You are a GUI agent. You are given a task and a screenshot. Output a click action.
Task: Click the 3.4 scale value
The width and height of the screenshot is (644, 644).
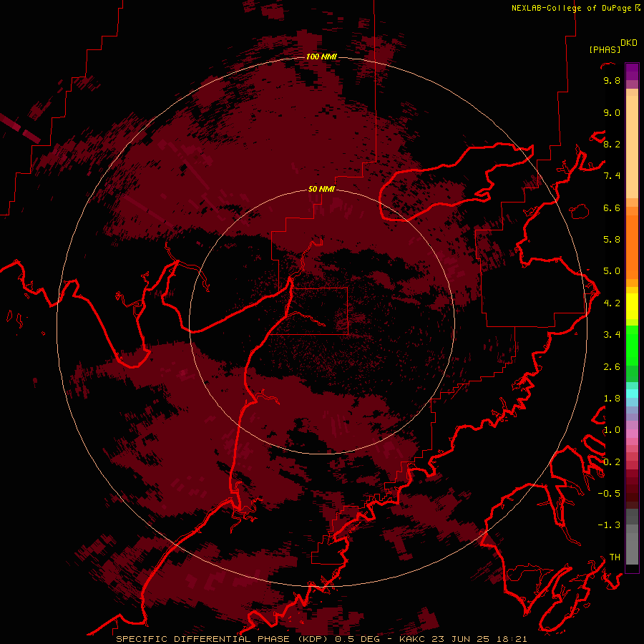point(612,335)
